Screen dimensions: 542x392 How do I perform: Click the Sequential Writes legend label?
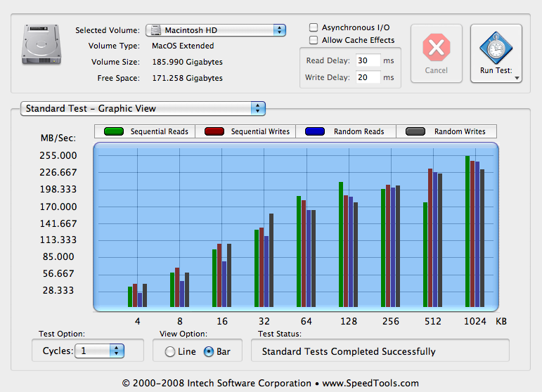point(260,131)
